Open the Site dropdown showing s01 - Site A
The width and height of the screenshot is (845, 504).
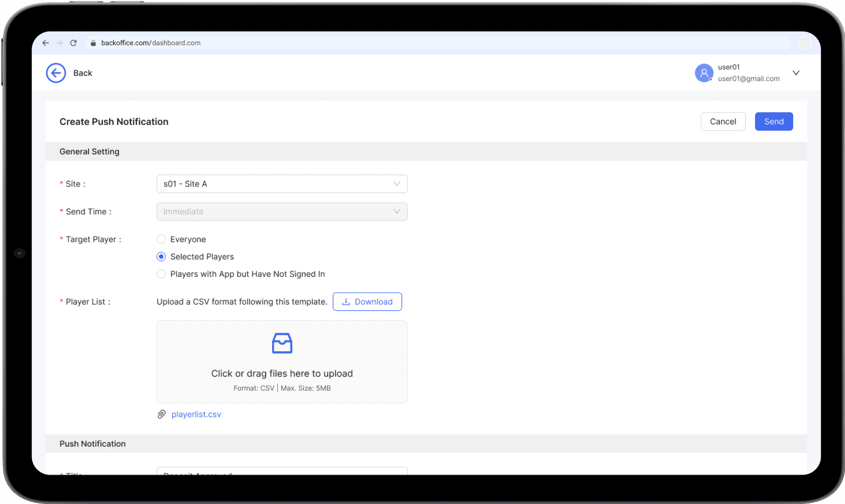(x=282, y=184)
